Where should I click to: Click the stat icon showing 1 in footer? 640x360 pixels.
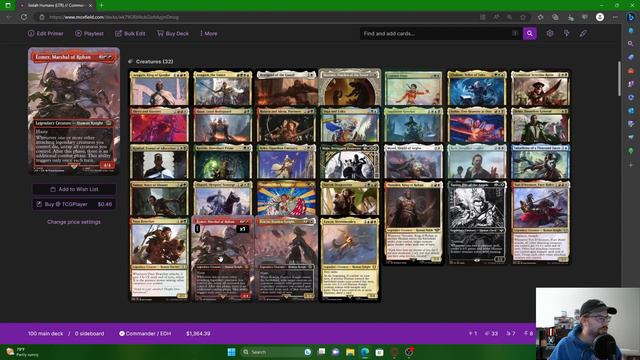point(472,333)
